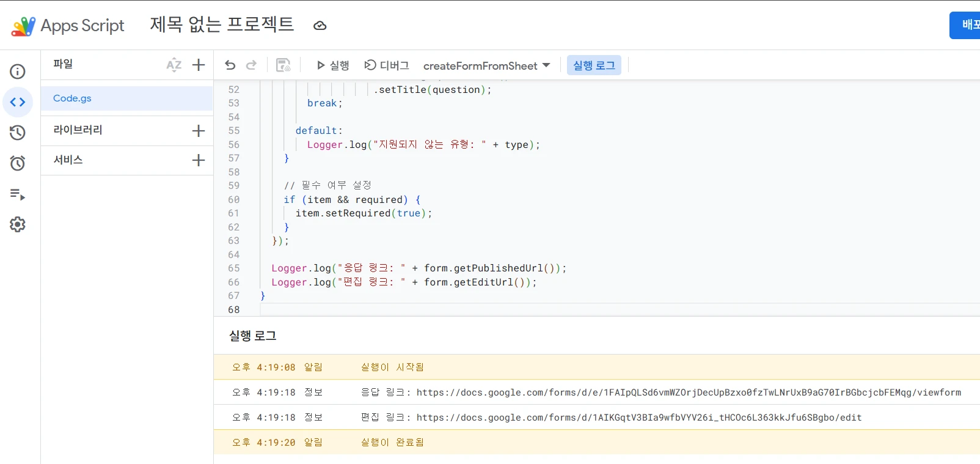Screen dimensions: 980x464
Task: Add a service with plus button
Action: click(x=199, y=160)
